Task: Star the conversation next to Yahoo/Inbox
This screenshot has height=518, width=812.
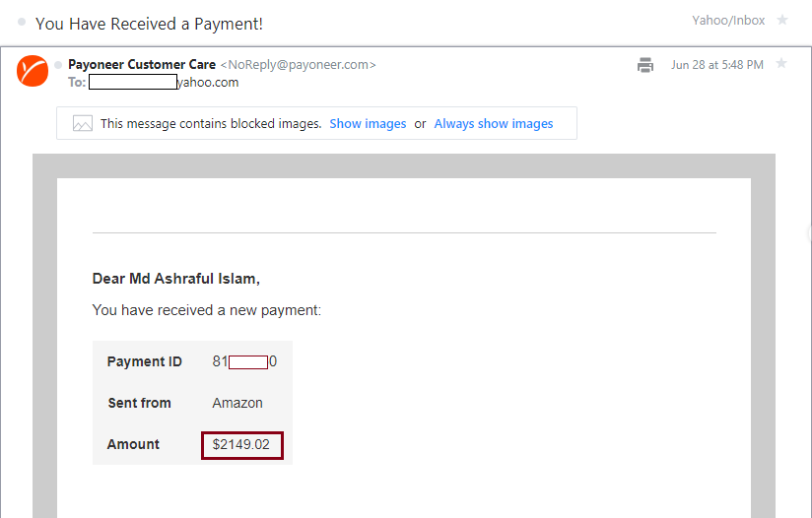Action: point(782,20)
